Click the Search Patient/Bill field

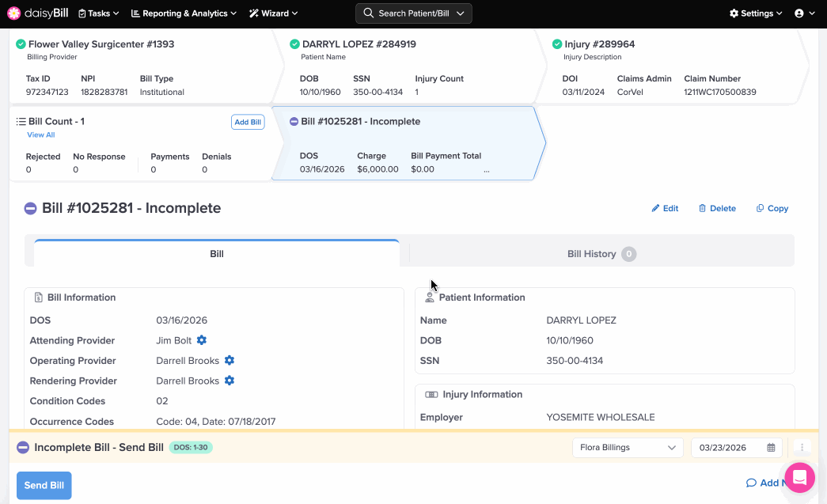pos(414,13)
